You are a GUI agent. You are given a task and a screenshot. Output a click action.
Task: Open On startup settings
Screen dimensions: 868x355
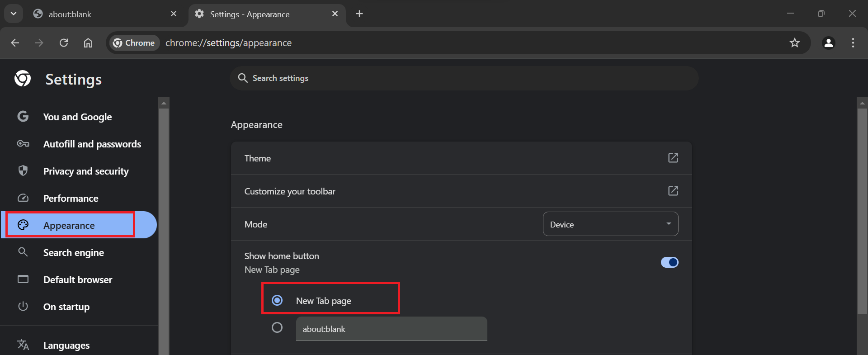pos(79,307)
